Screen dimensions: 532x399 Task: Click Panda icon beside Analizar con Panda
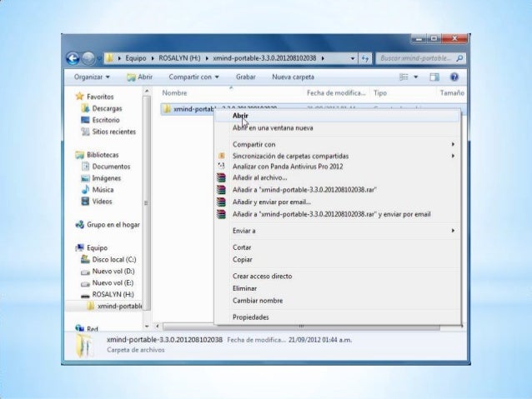(x=221, y=166)
